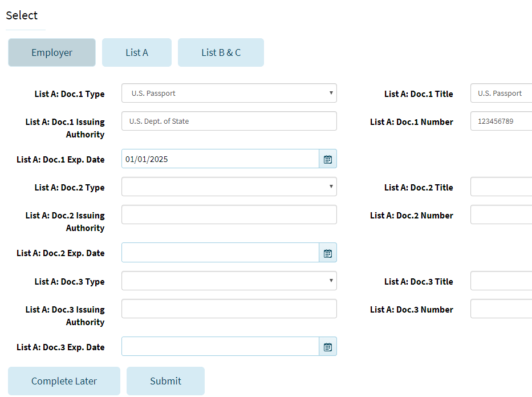
Task: Expand the List A: Doc.2 Type dropdown
Action: [229, 187]
